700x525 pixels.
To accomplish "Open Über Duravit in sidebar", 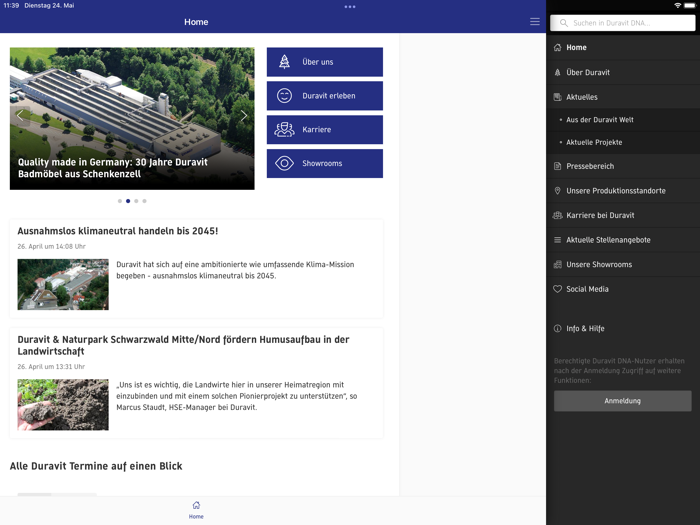I will click(623, 72).
